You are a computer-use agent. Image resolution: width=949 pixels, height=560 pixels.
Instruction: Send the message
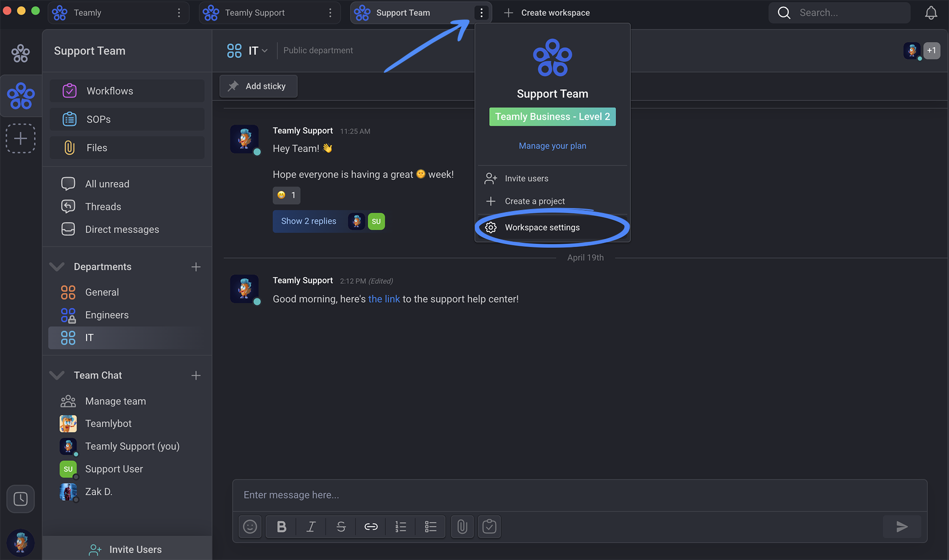click(902, 527)
